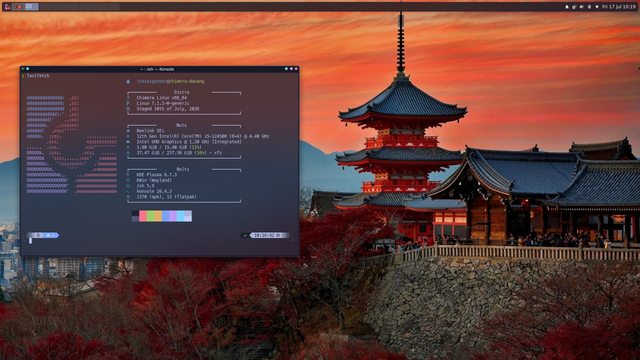This screenshot has height=360, width=640.
Task: Click the left prompt segment with blue arrow
Action: 43,235
